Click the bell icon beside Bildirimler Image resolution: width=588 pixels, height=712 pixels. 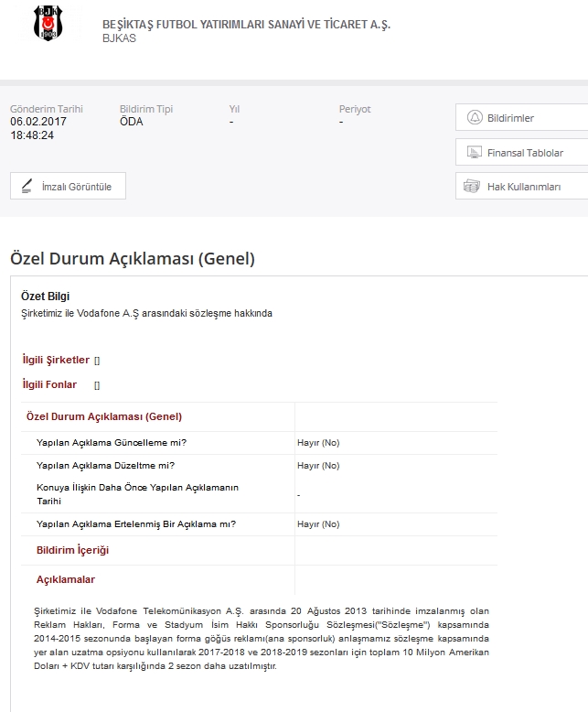click(474, 118)
